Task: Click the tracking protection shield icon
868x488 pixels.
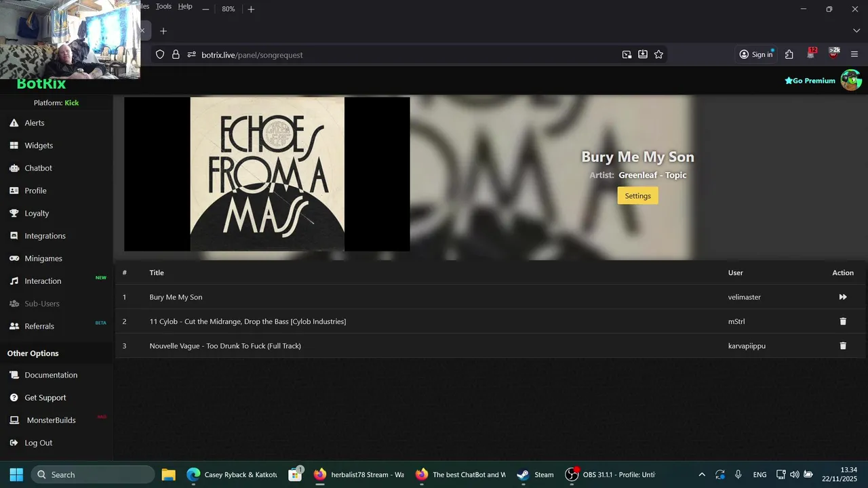Action: (x=160, y=54)
